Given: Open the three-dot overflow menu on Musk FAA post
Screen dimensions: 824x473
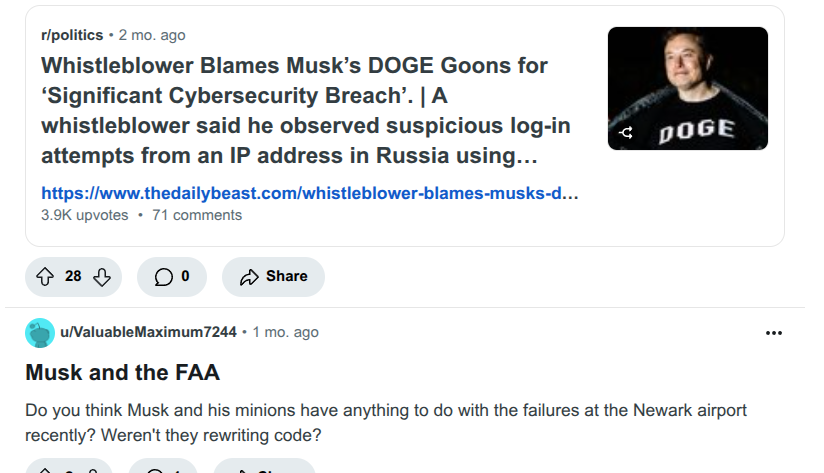Looking at the screenshot, I should (774, 333).
